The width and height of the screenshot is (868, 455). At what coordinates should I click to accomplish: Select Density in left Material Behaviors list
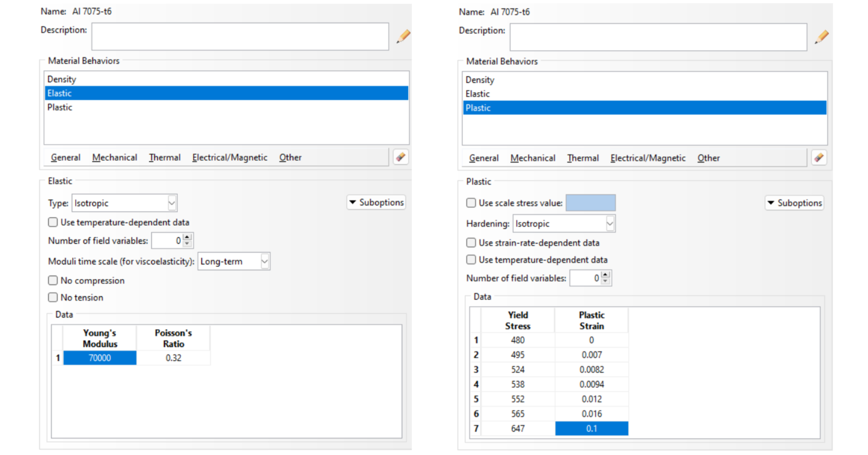pyautogui.click(x=62, y=79)
